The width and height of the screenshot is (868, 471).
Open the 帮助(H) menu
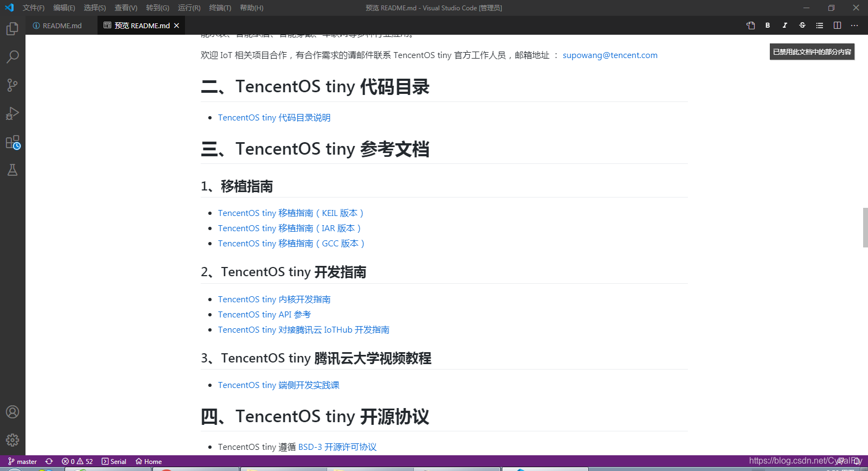pos(252,8)
